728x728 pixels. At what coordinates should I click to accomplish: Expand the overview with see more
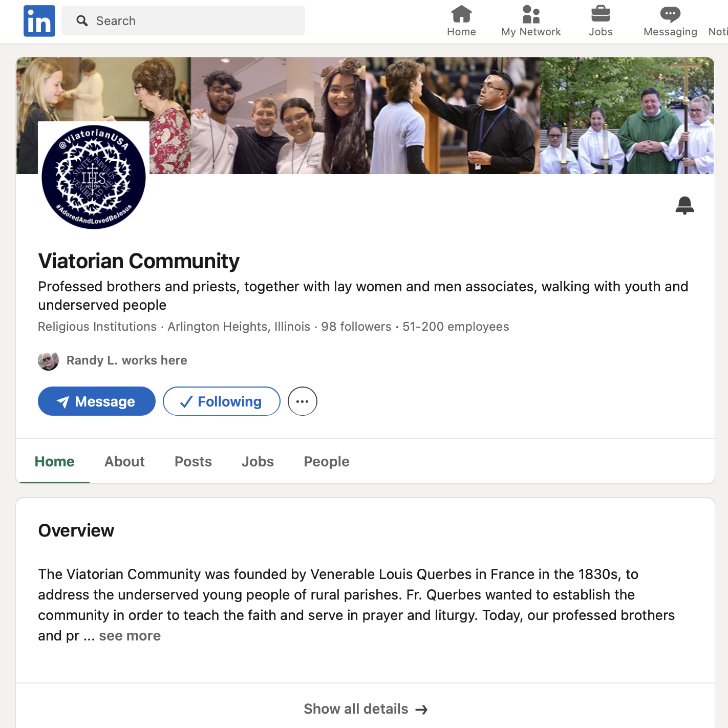(130, 636)
